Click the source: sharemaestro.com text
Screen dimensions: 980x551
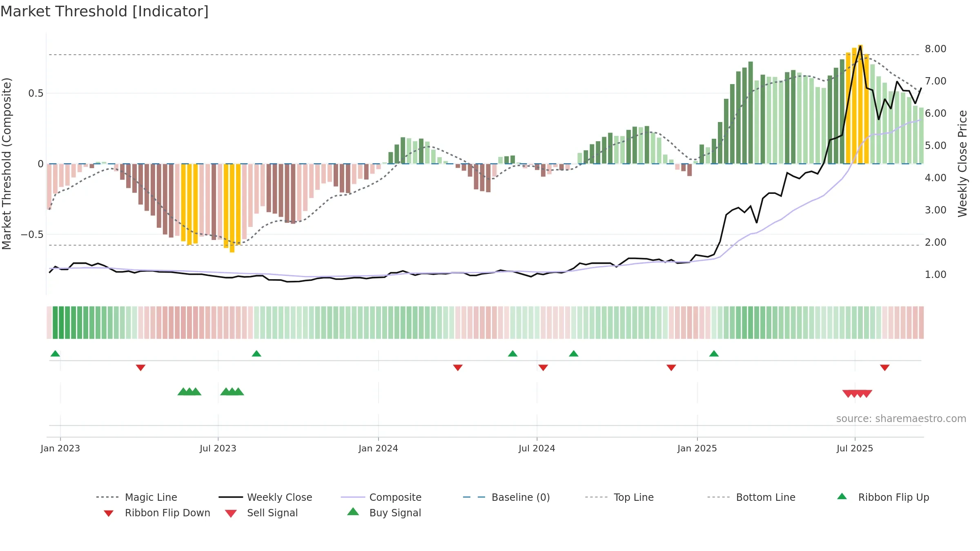click(901, 419)
